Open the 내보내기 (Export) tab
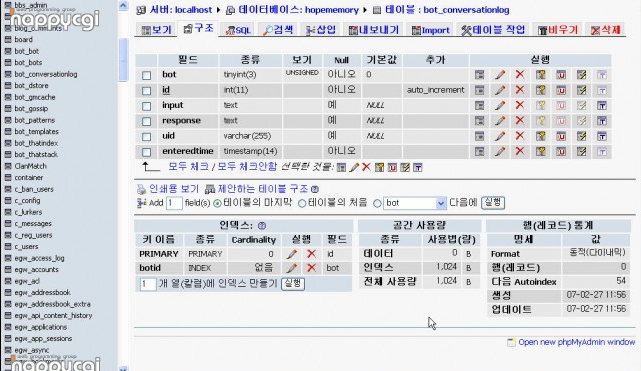The image size is (641, 371). point(374,30)
